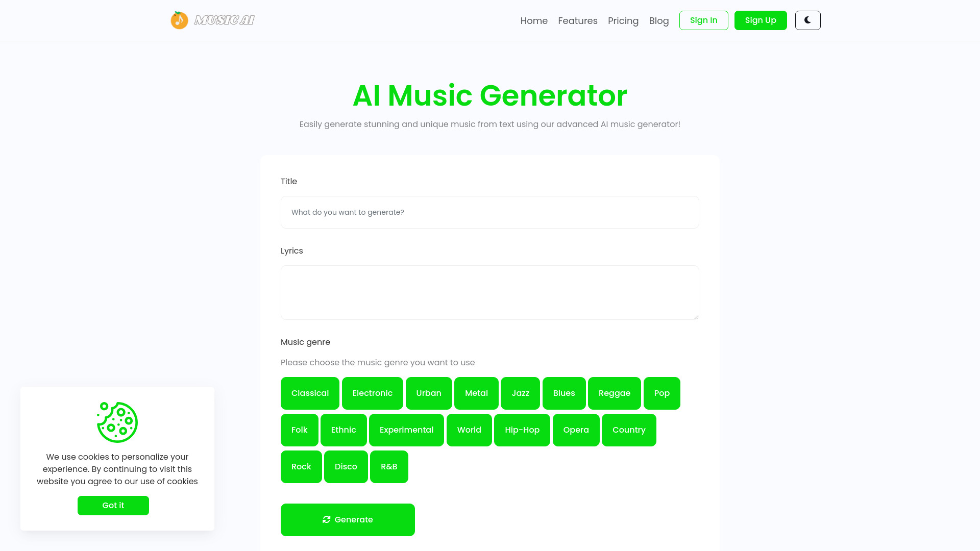The image size is (980, 551).
Task: Click the Title input field
Action: coord(490,212)
